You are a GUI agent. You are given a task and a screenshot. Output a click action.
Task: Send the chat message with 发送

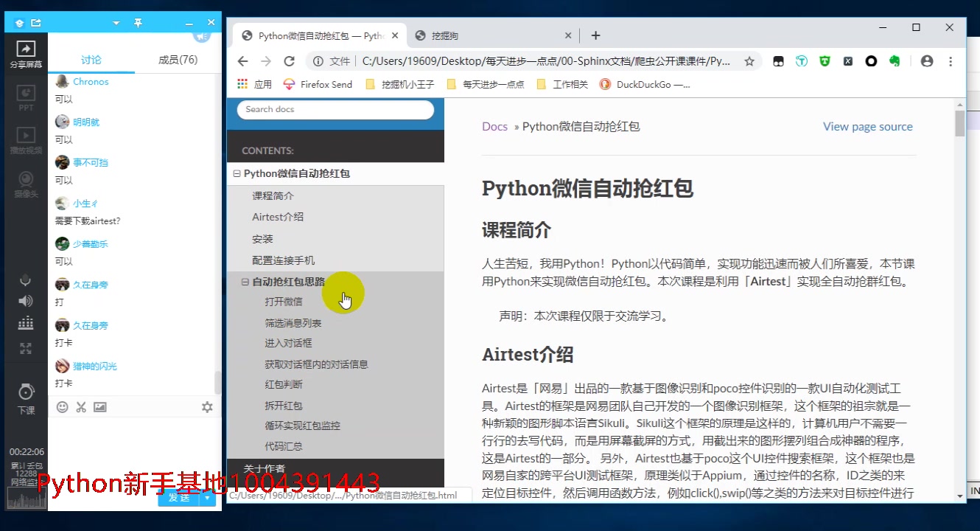pos(179,498)
